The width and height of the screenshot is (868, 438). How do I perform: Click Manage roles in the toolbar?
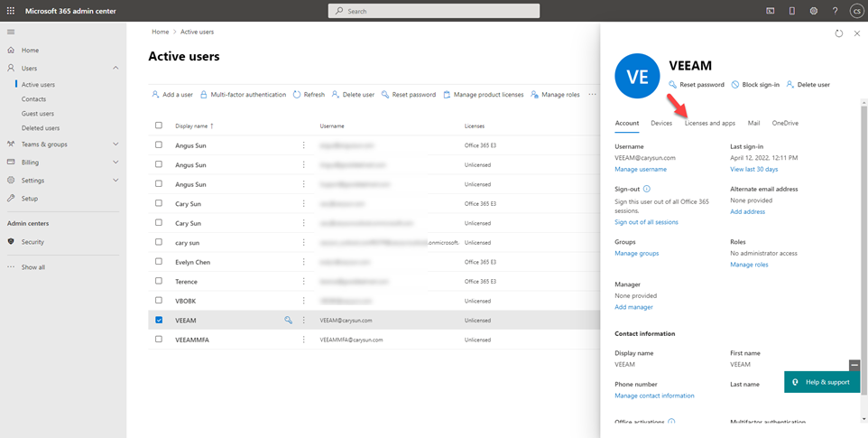(x=555, y=95)
